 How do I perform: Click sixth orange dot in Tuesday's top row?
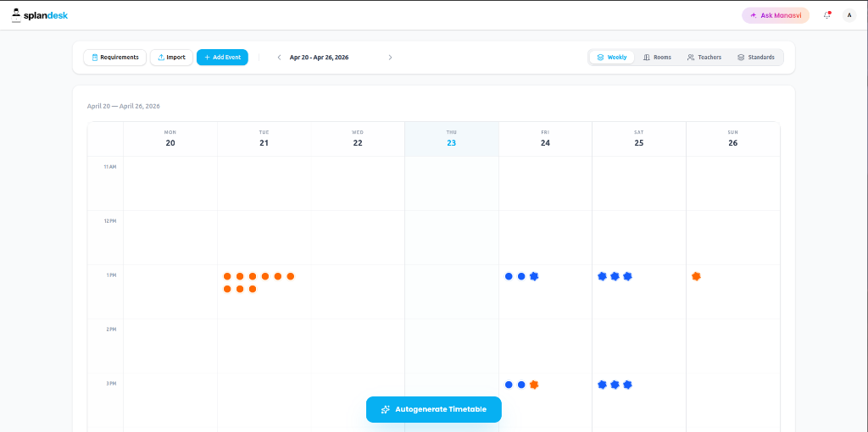tap(290, 276)
